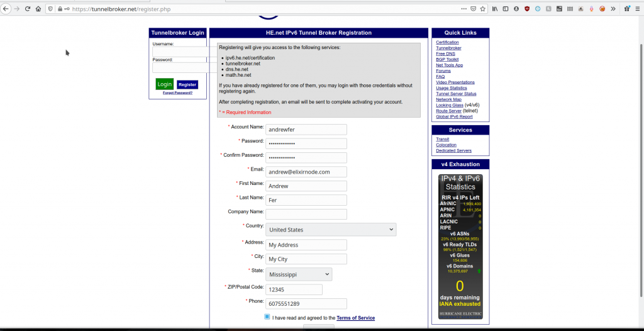The height and width of the screenshot is (331, 644).
Task: Click the Last Name field containing Fer
Action: (x=306, y=200)
